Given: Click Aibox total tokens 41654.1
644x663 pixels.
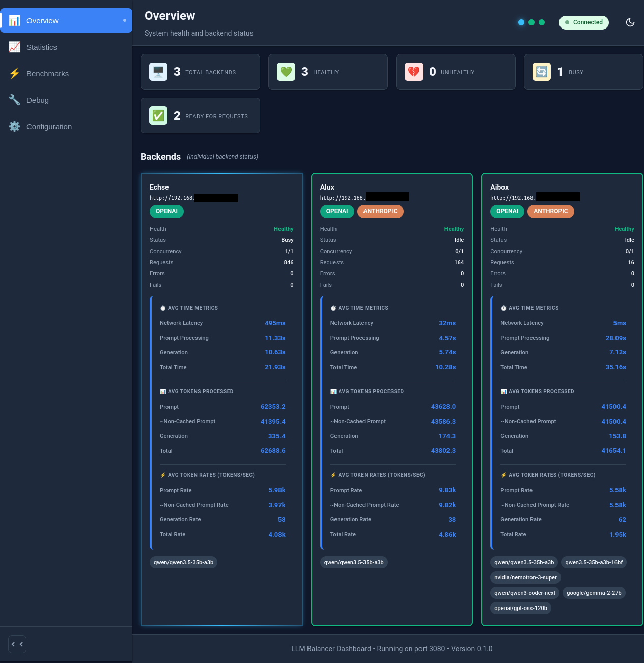Looking at the screenshot, I should pos(614,451).
